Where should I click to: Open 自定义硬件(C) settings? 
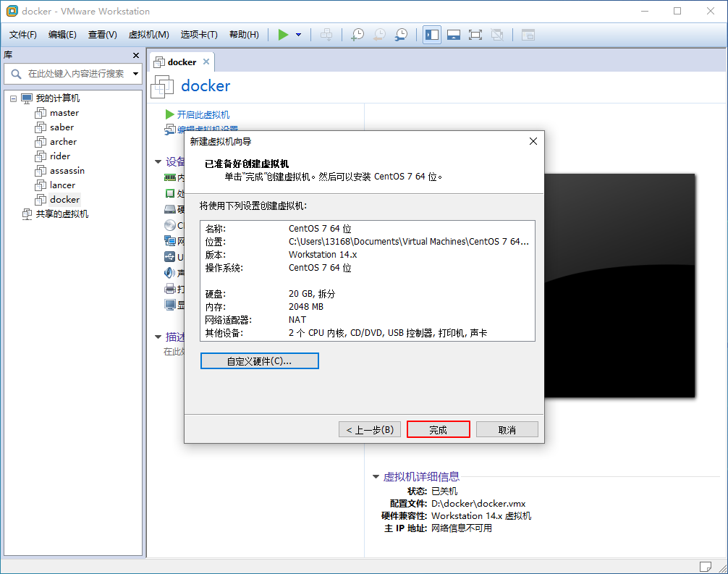coord(259,360)
